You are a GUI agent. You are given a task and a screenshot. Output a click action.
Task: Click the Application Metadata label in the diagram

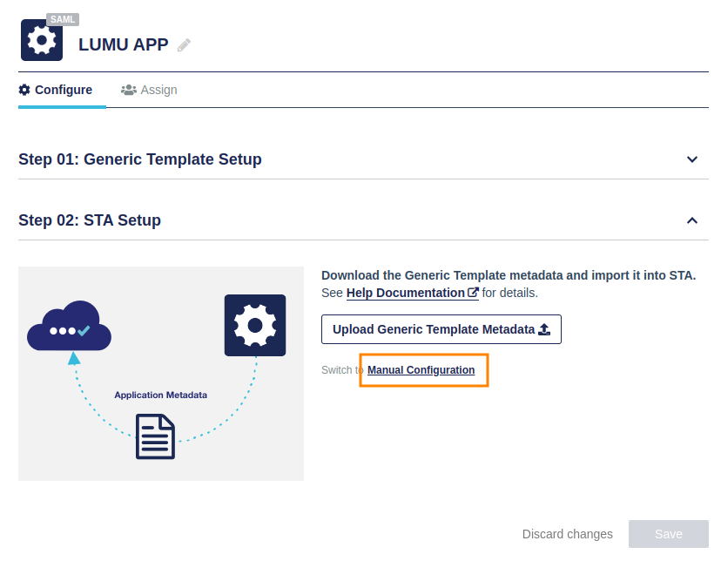(x=160, y=395)
